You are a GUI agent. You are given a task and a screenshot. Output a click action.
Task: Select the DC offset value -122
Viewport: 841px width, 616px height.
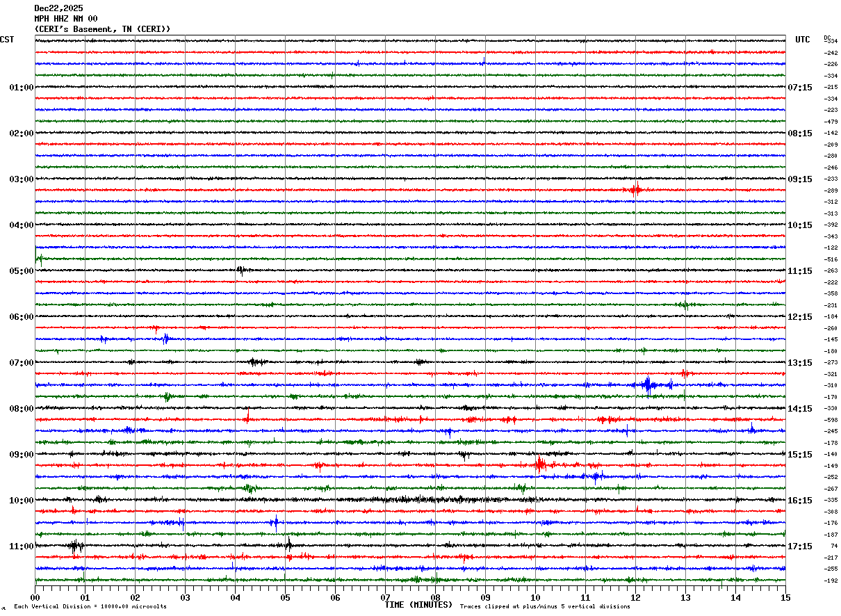point(831,248)
